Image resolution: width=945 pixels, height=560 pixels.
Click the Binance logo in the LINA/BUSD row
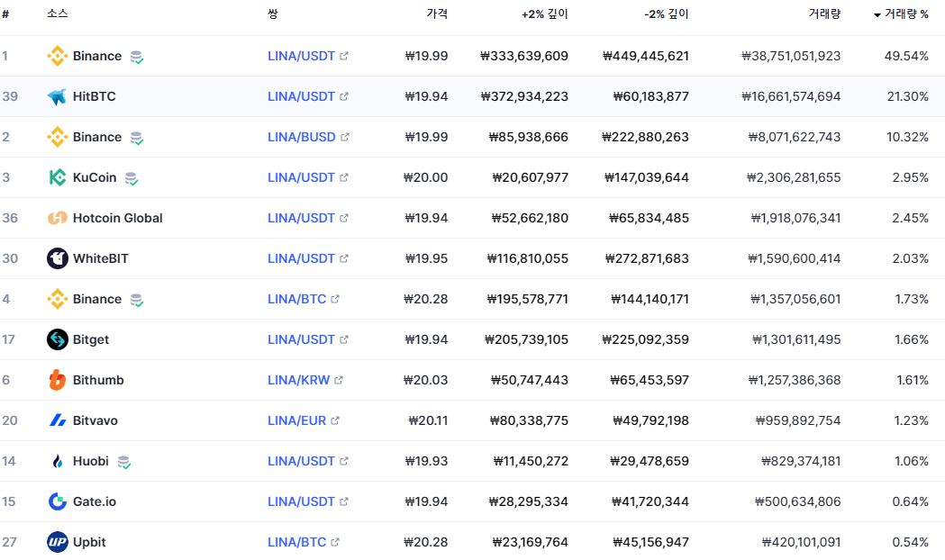tap(58, 137)
